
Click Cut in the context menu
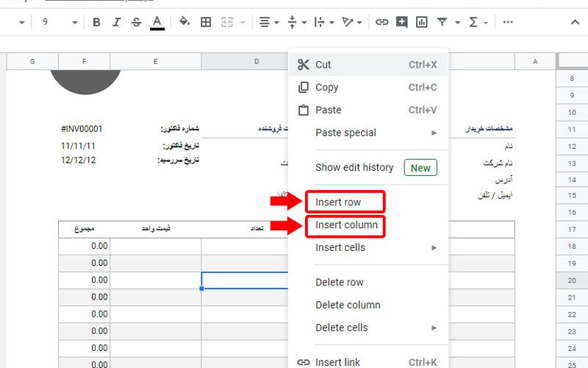(x=323, y=65)
